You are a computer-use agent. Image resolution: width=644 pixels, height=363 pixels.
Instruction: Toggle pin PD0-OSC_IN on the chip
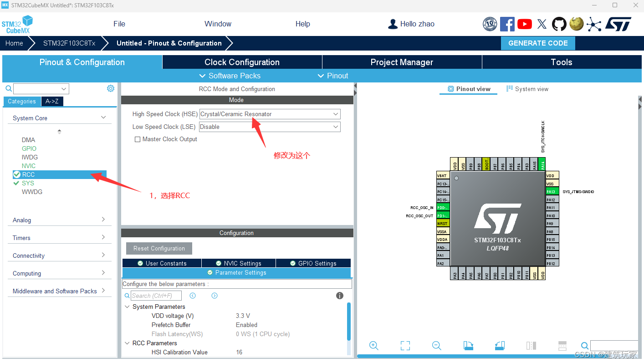click(x=442, y=207)
